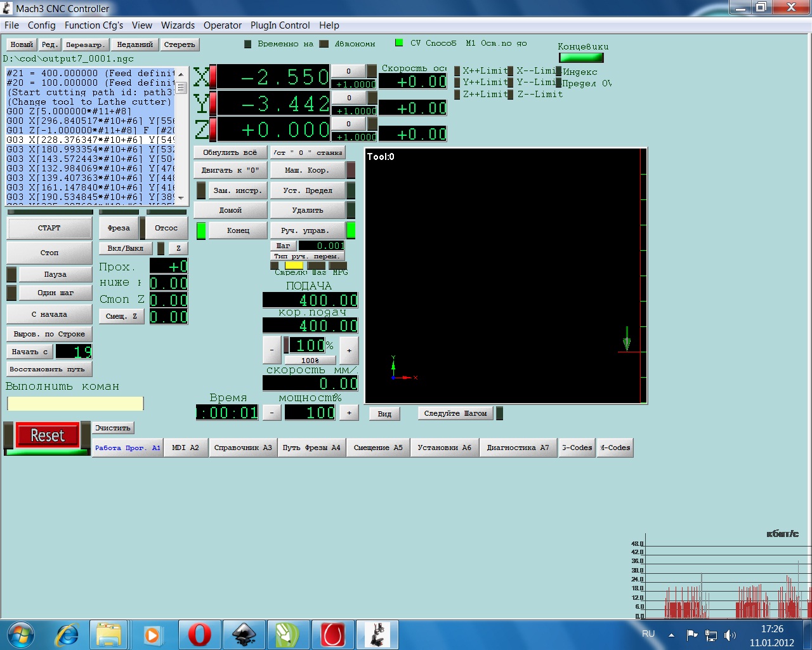Open the Function Cfg's menu
Viewport: 812px width, 650px height.
[94, 25]
